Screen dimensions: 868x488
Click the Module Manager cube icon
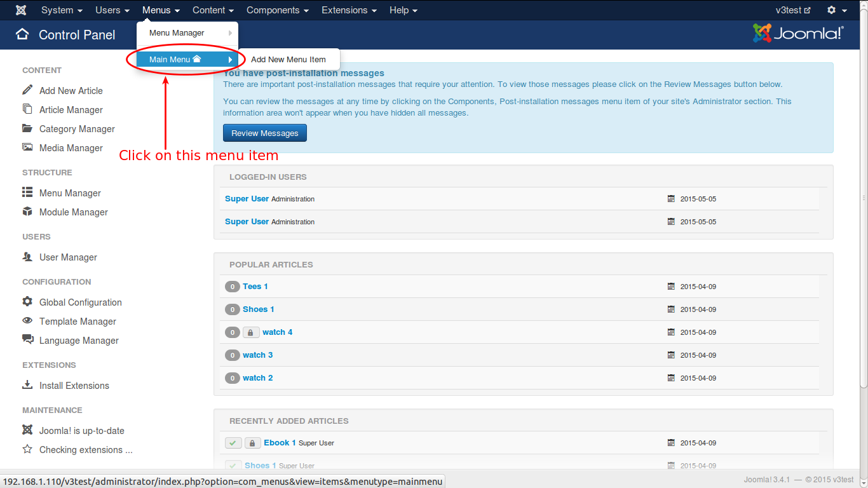[x=27, y=212]
